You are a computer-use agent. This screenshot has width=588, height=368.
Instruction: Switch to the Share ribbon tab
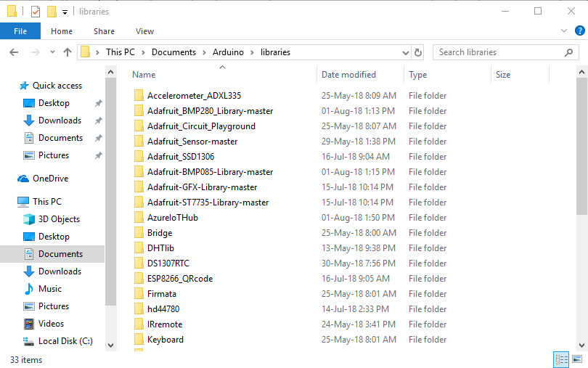[104, 31]
